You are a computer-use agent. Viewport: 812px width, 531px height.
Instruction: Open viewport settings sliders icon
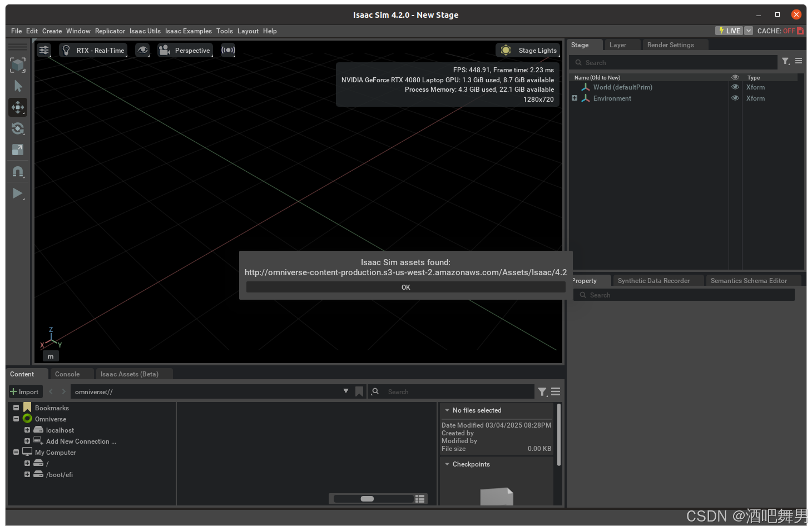44,51
